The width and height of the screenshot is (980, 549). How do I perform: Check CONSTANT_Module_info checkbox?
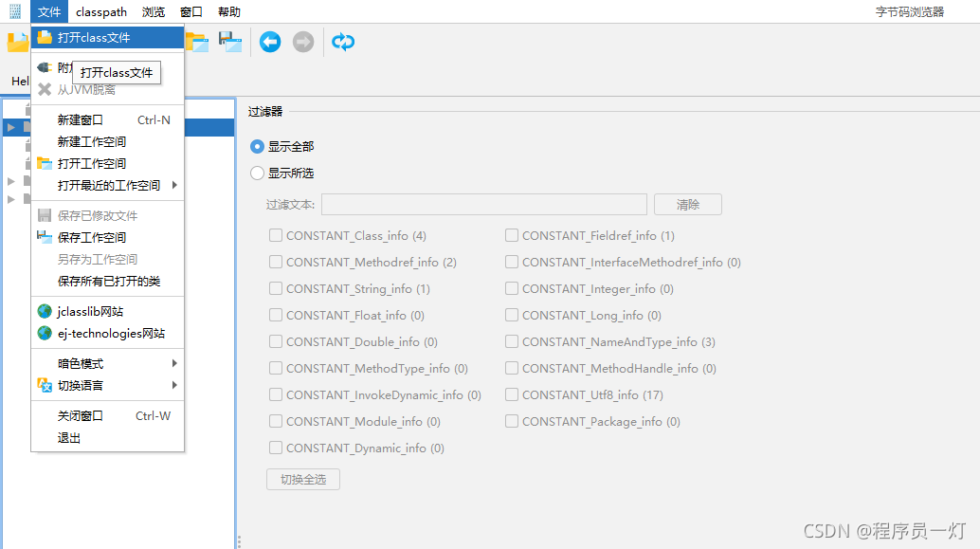point(276,421)
